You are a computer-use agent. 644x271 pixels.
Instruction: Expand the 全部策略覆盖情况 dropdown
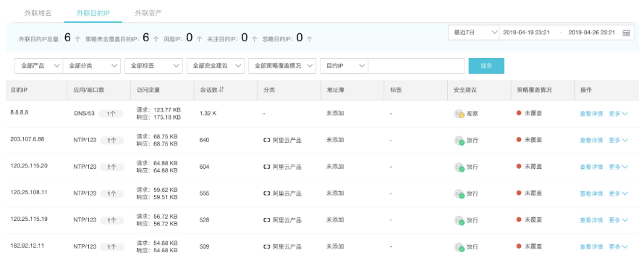pyautogui.click(x=282, y=66)
